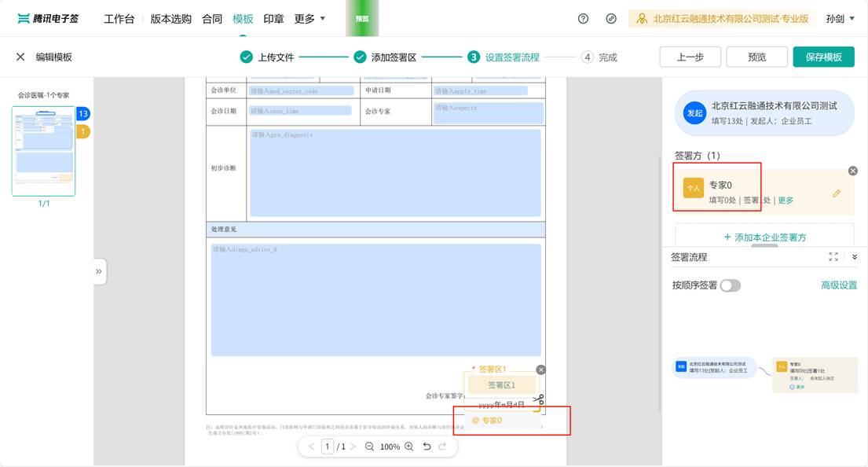Go to the 工作台 tab
This screenshot has width=868, height=467.
point(119,19)
